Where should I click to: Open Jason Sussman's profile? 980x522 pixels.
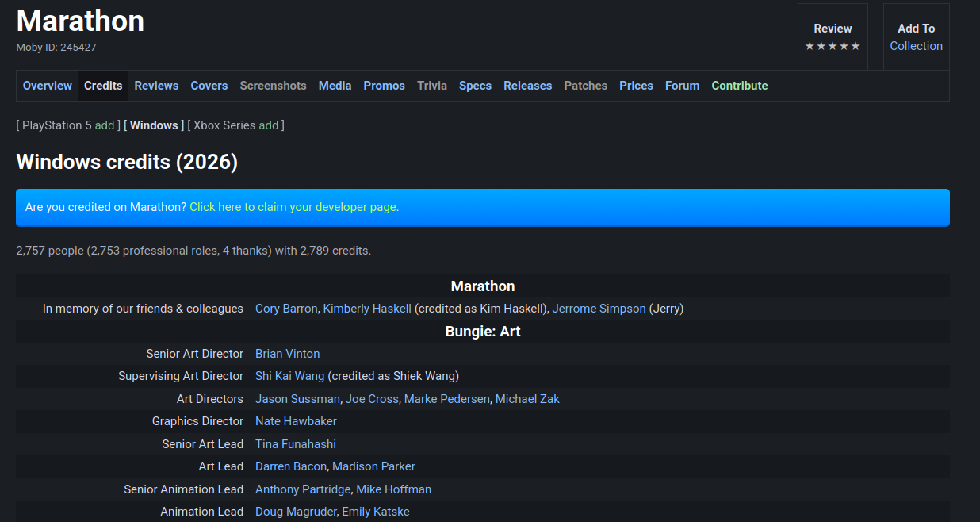(297, 399)
